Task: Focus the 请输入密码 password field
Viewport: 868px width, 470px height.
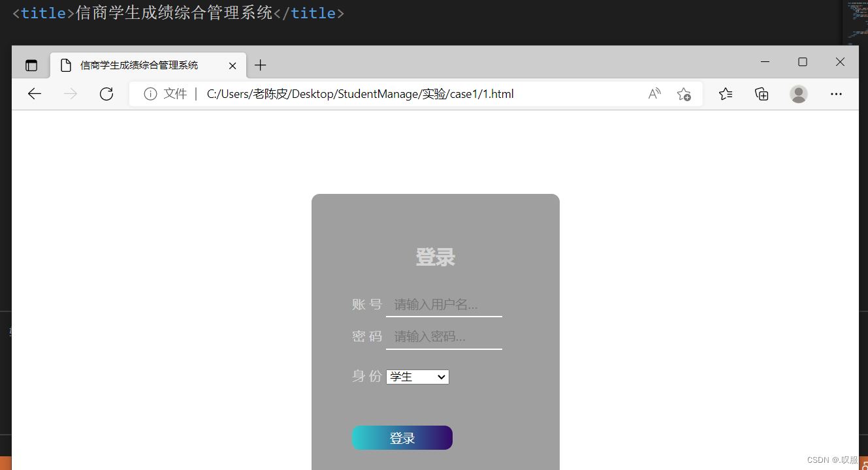Action: 444,337
